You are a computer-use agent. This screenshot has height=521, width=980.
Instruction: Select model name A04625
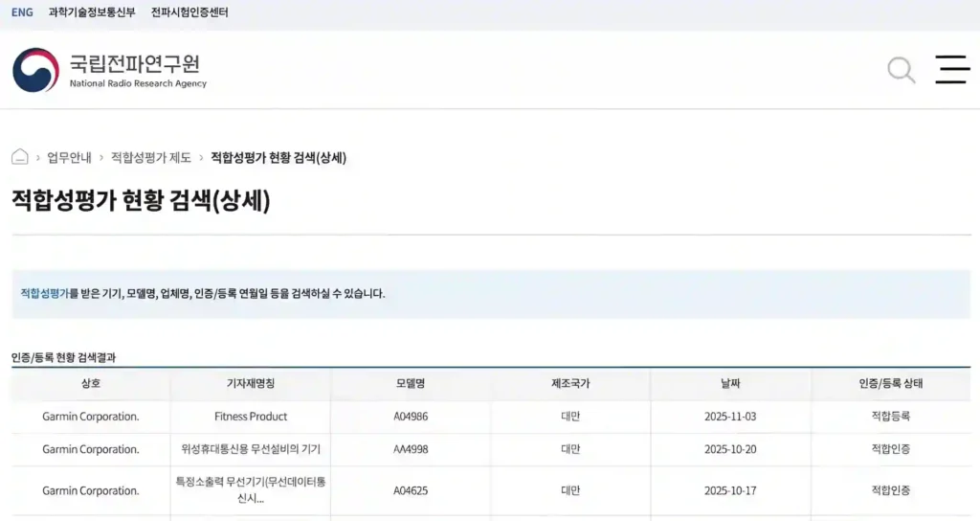411,490
